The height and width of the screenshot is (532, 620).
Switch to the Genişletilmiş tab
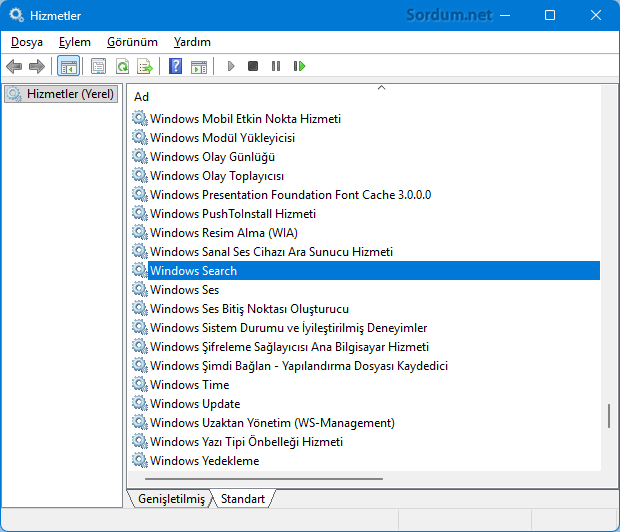[x=171, y=499]
